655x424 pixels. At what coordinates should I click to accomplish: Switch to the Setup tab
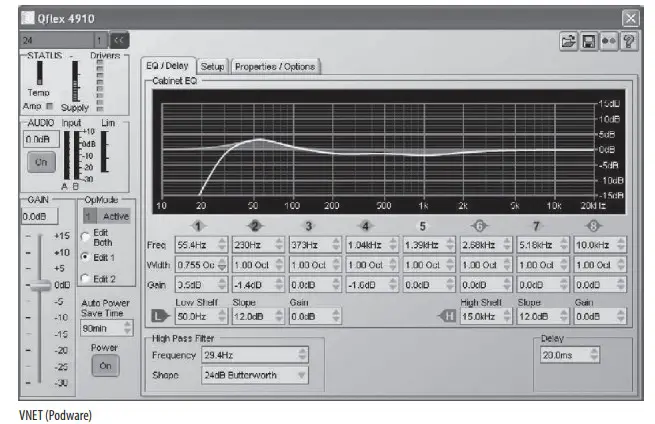[211, 66]
